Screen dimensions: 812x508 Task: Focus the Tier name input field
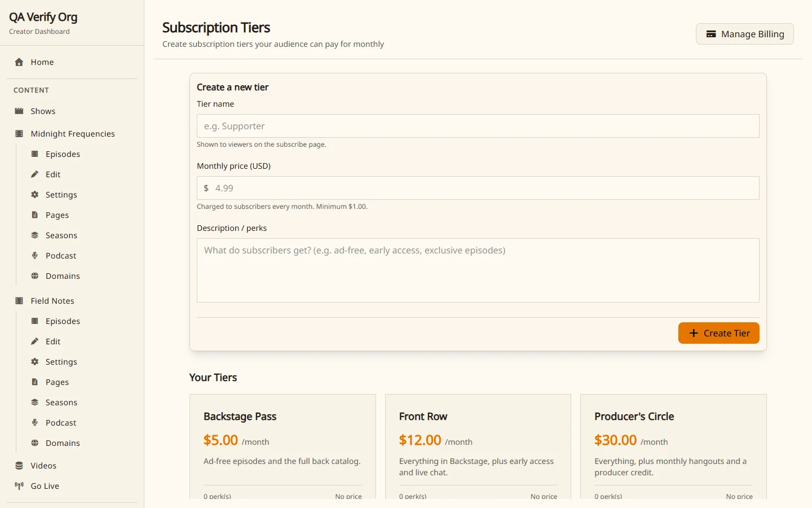click(478, 126)
